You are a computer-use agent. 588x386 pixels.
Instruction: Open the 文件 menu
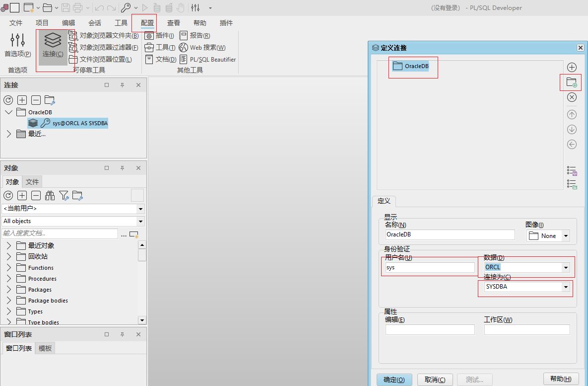pyautogui.click(x=16, y=23)
